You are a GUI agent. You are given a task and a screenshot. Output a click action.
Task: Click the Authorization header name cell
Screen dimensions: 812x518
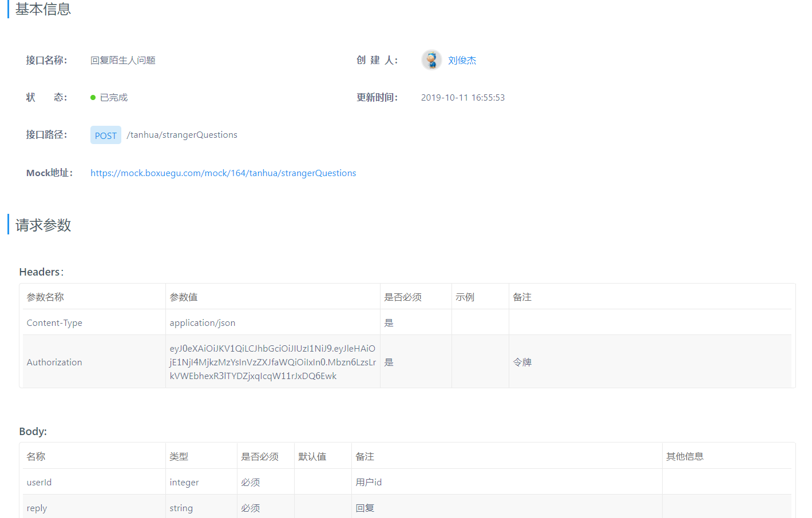(x=94, y=362)
